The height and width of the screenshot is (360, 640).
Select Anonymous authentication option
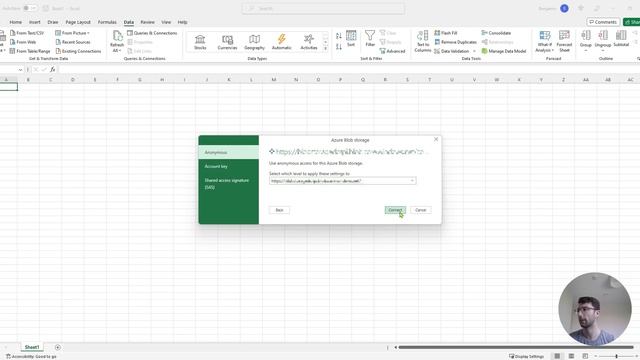pyautogui.click(x=229, y=152)
